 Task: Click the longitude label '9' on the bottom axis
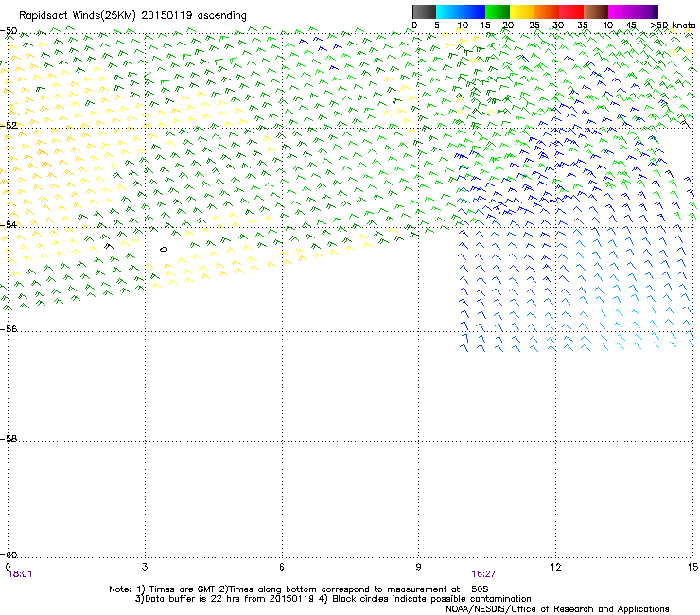click(418, 567)
